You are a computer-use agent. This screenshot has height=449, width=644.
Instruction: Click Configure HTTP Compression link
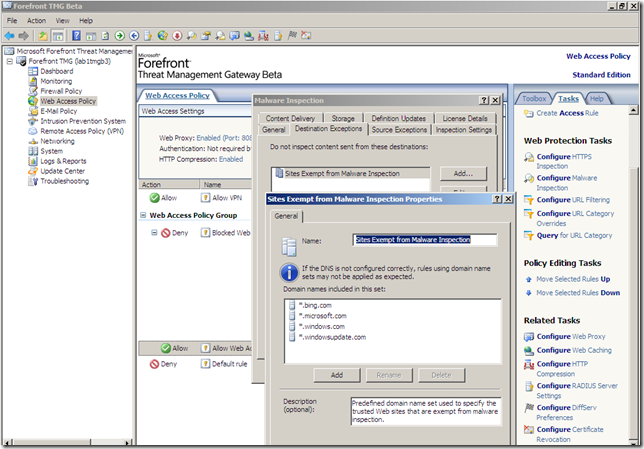(x=562, y=369)
